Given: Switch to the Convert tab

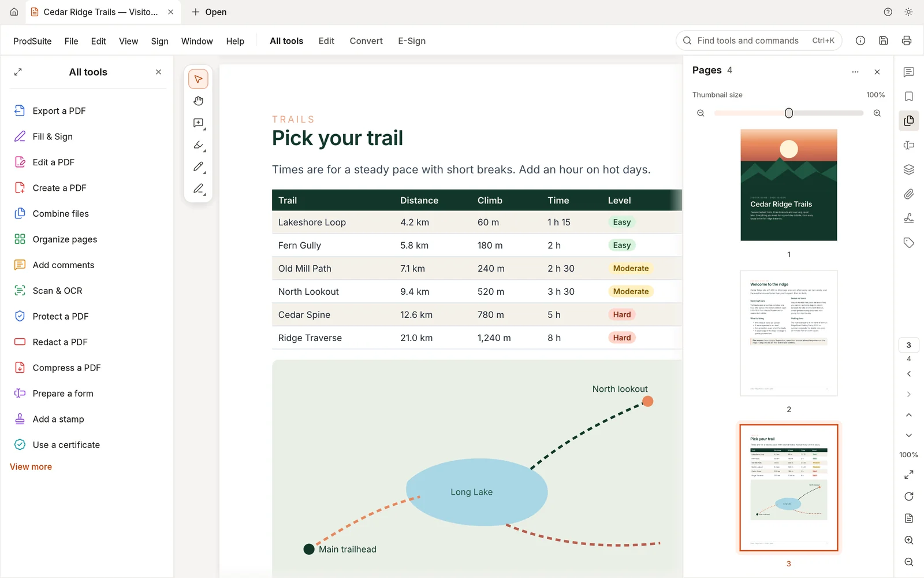Looking at the screenshot, I should [366, 41].
